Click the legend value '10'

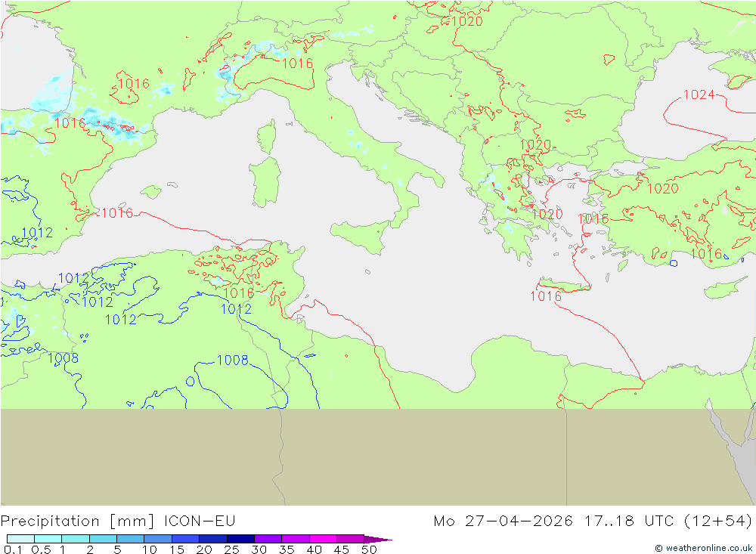coord(150,549)
